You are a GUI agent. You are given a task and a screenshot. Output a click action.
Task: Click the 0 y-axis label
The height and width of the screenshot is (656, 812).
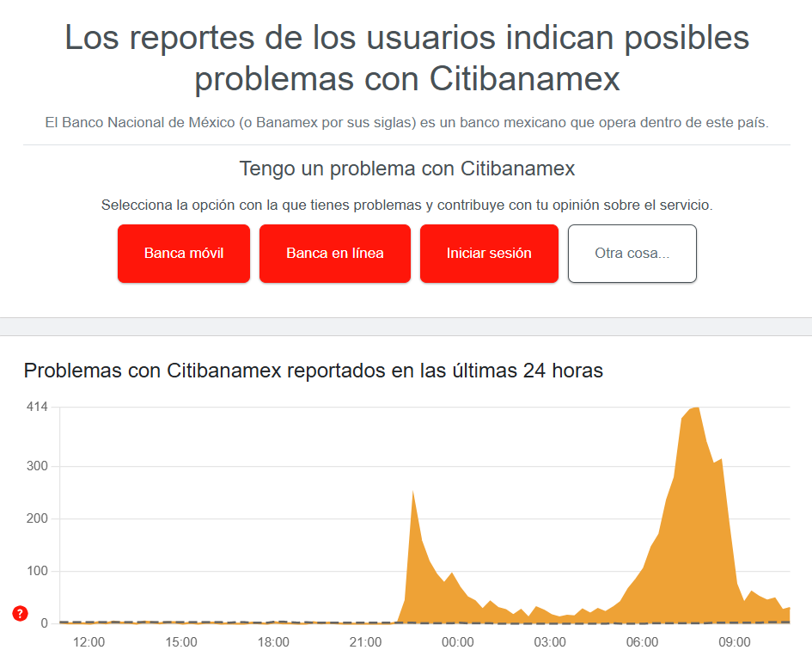[45, 623]
